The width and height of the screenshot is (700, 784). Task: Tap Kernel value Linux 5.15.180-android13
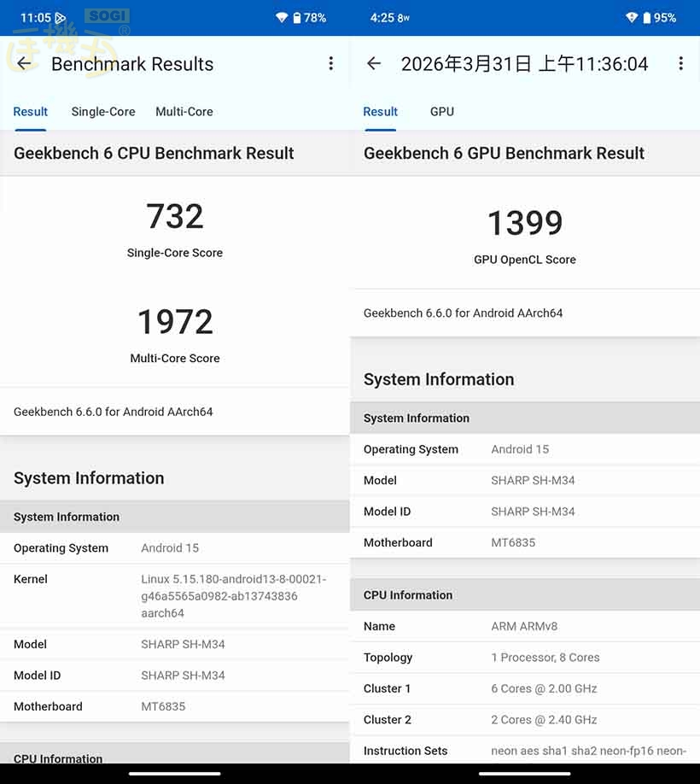pyautogui.click(x=233, y=596)
